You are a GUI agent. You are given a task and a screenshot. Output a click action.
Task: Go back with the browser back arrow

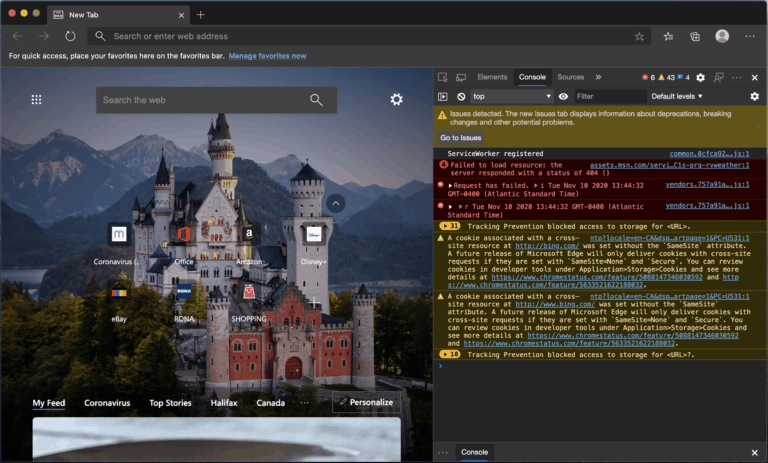click(18, 36)
